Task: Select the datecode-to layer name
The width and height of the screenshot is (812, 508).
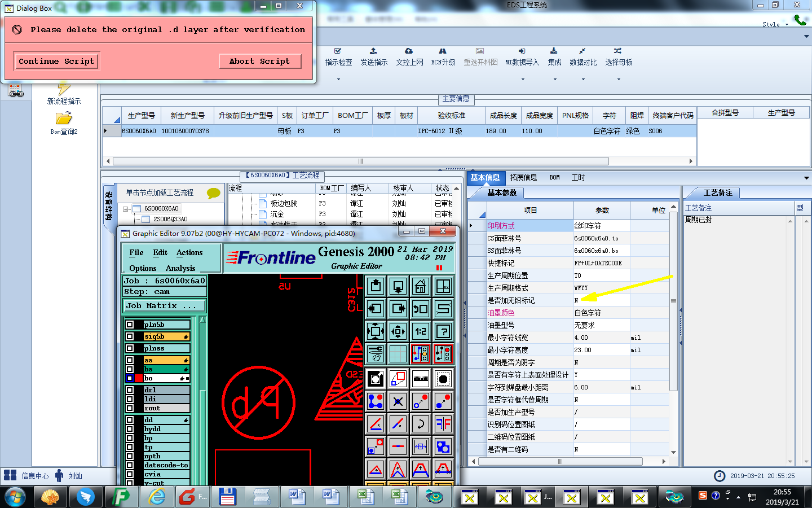Action: [x=166, y=465]
